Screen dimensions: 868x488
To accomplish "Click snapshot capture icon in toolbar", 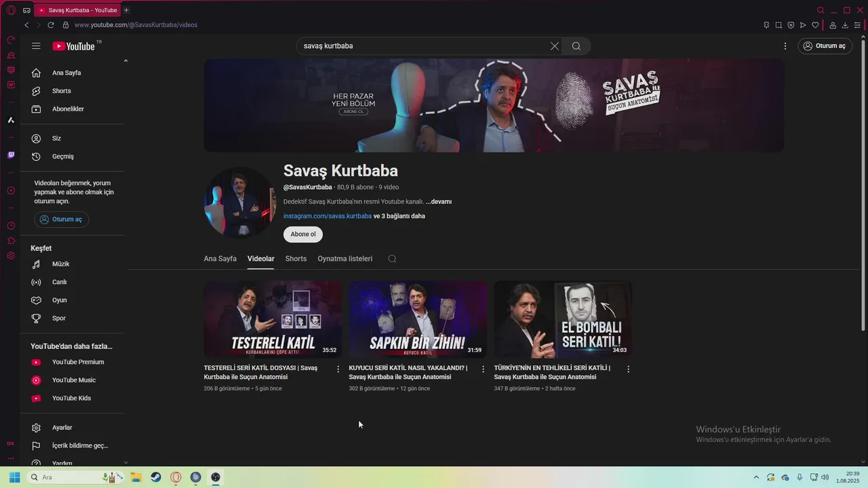I will point(778,25).
